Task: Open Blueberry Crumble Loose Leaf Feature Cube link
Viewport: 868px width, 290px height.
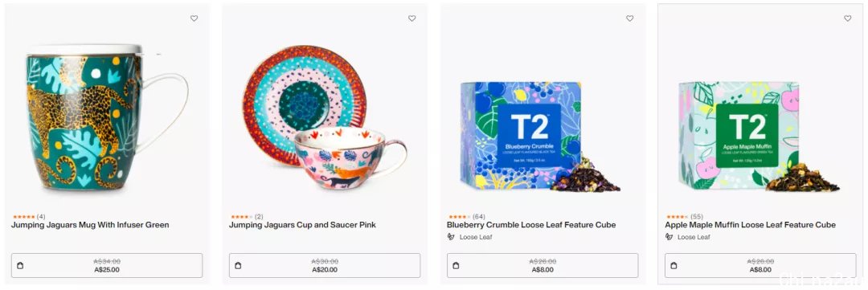Action: [x=531, y=225]
